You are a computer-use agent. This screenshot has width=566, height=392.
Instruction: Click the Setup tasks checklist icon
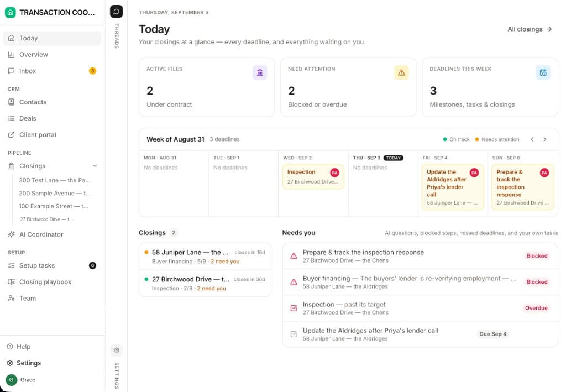tap(11, 265)
